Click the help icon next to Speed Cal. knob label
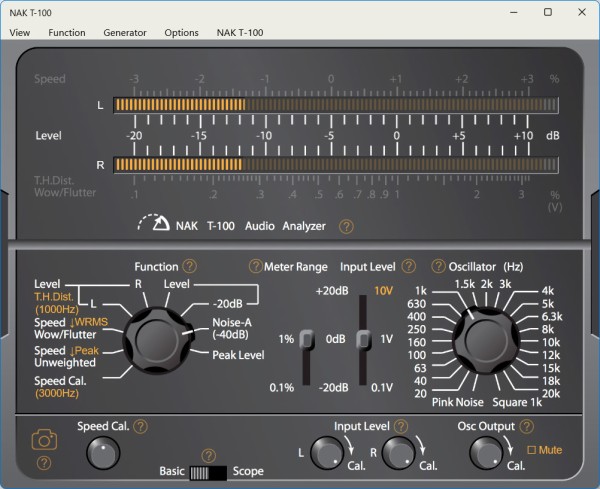 click(140, 426)
